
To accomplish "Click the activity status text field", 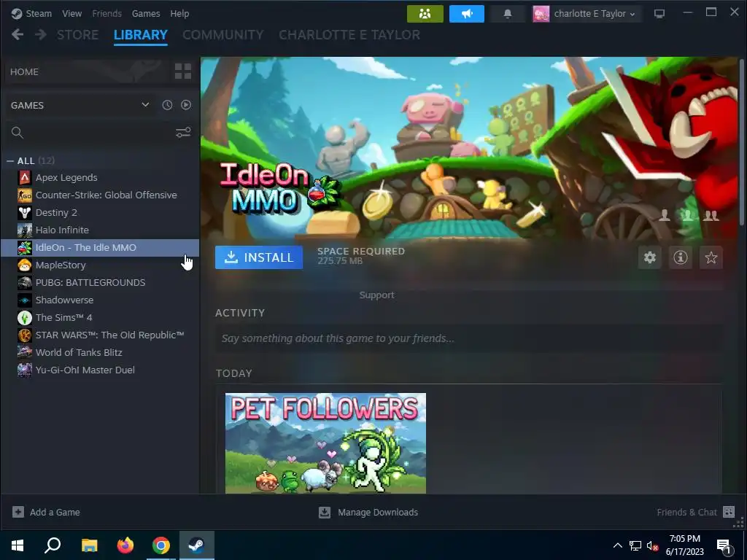I will (x=469, y=338).
